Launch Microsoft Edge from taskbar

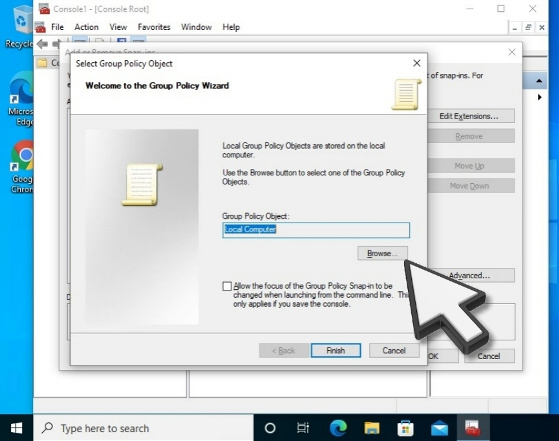(338, 428)
